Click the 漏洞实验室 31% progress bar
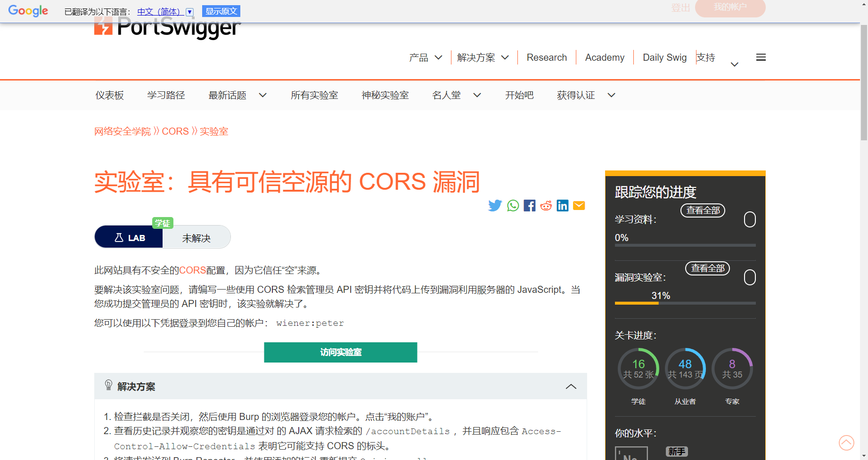Viewport: 868px width, 460px height. (x=685, y=303)
